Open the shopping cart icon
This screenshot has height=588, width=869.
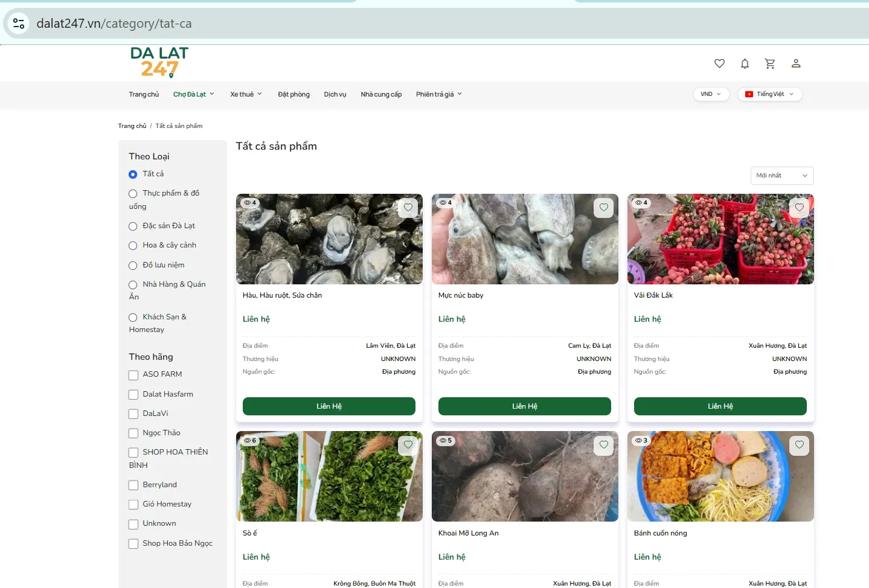pyautogui.click(x=770, y=63)
